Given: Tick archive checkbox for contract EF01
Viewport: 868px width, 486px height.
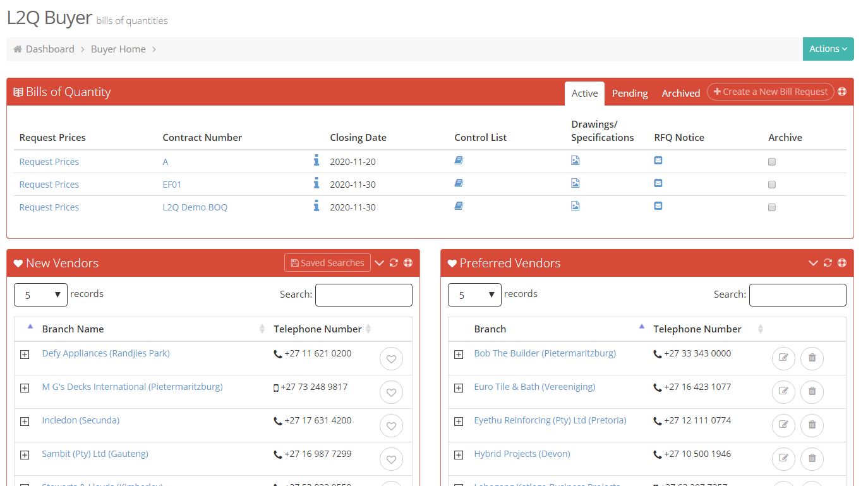Looking at the screenshot, I should pos(772,185).
